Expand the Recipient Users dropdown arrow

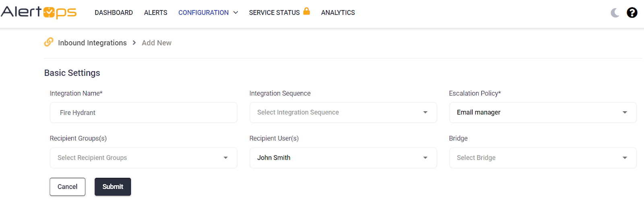(425, 158)
